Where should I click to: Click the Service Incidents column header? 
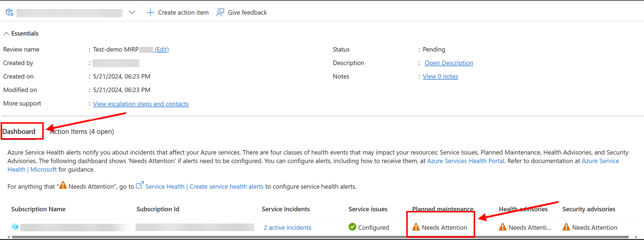[286, 209]
